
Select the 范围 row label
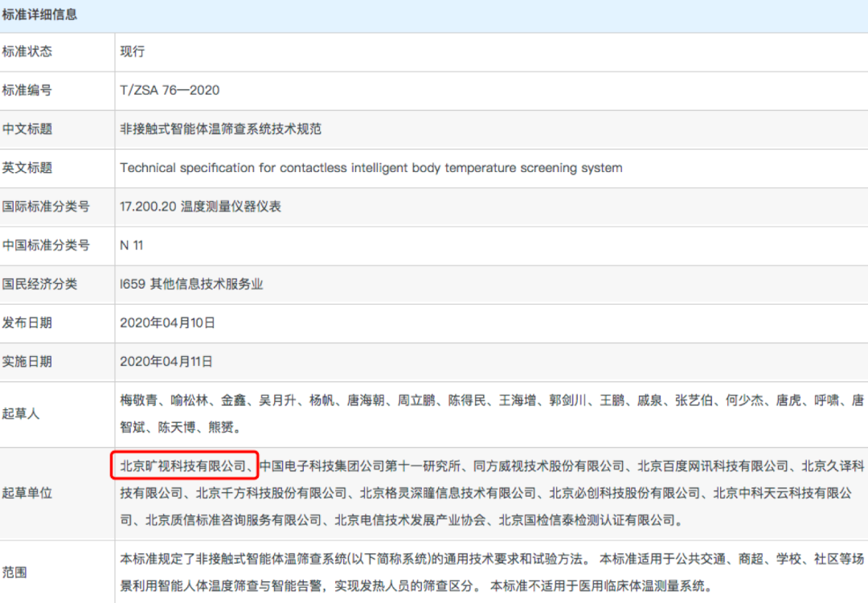(x=14, y=572)
